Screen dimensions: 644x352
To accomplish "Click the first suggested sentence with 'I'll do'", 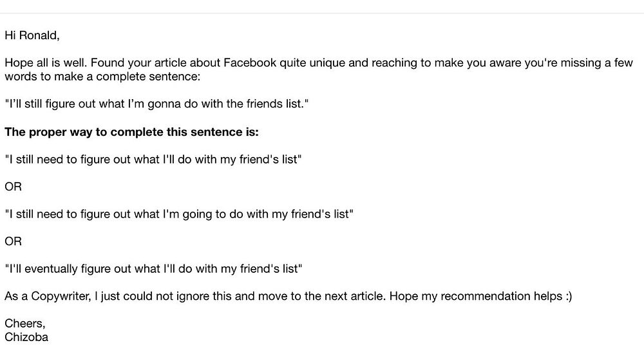I will [153, 159].
